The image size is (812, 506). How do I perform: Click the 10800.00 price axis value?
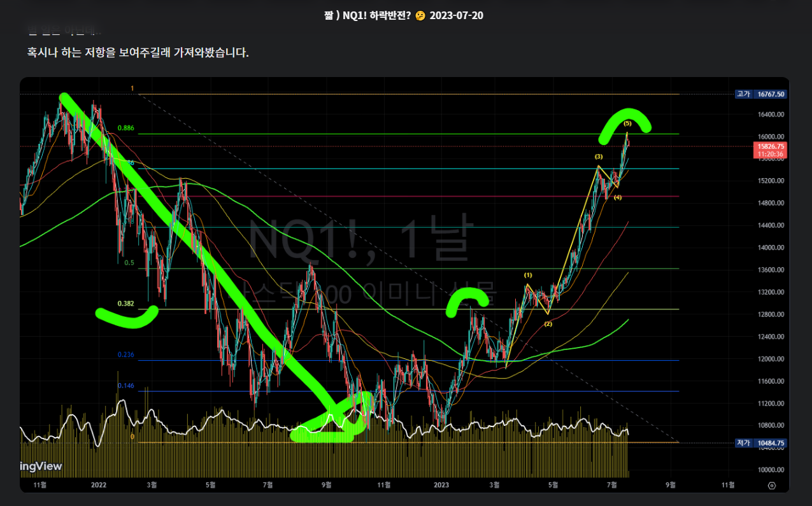point(771,426)
